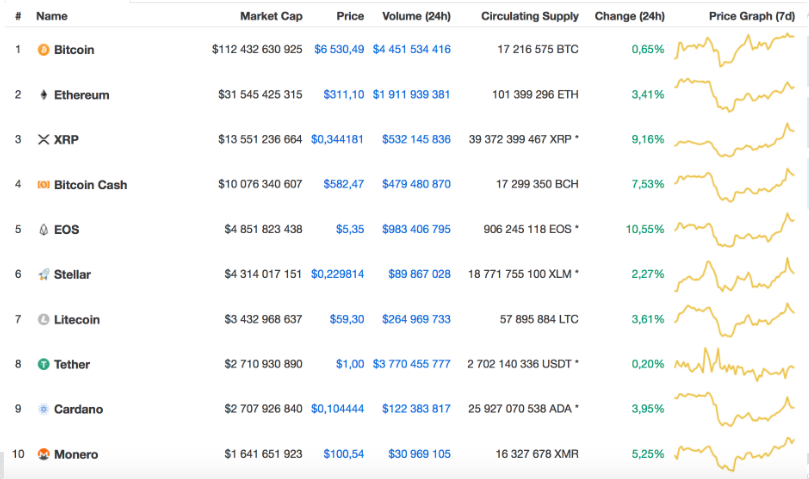The image size is (809, 479).
Task: Open the EOS name link
Action: (x=67, y=230)
